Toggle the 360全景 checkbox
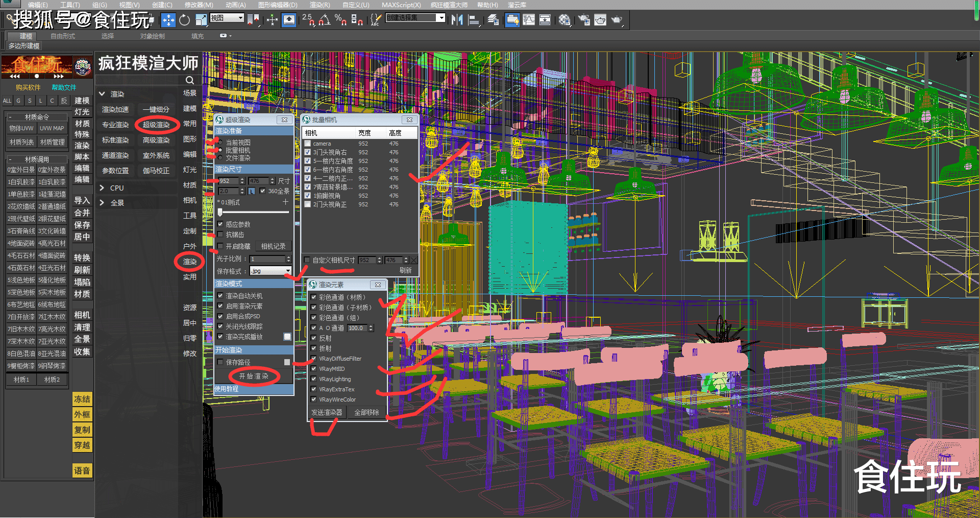 (x=262, y=191)
